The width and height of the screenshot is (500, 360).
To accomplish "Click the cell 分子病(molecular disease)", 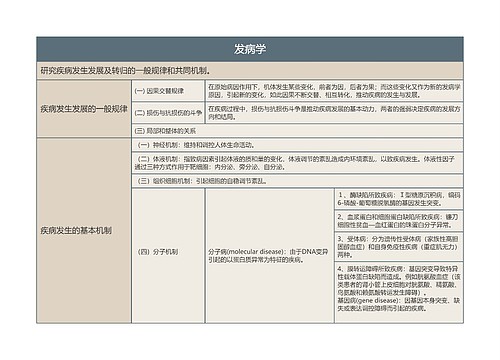I will 270,256.
